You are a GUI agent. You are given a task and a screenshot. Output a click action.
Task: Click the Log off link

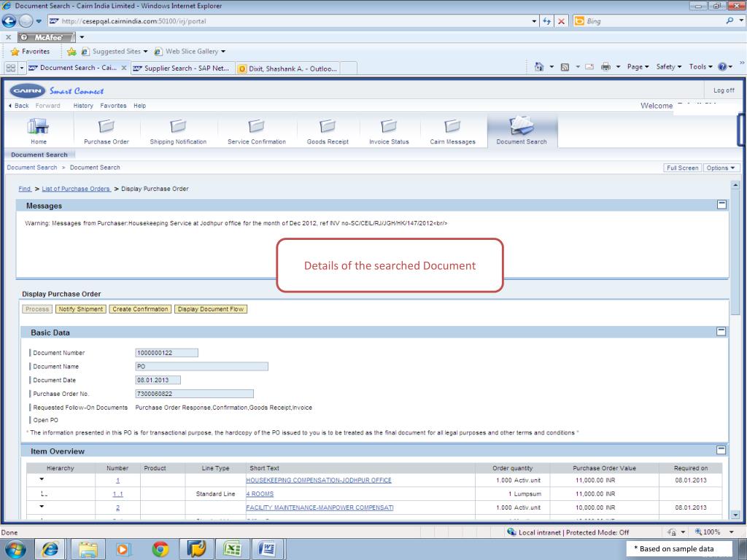(723, 90)
